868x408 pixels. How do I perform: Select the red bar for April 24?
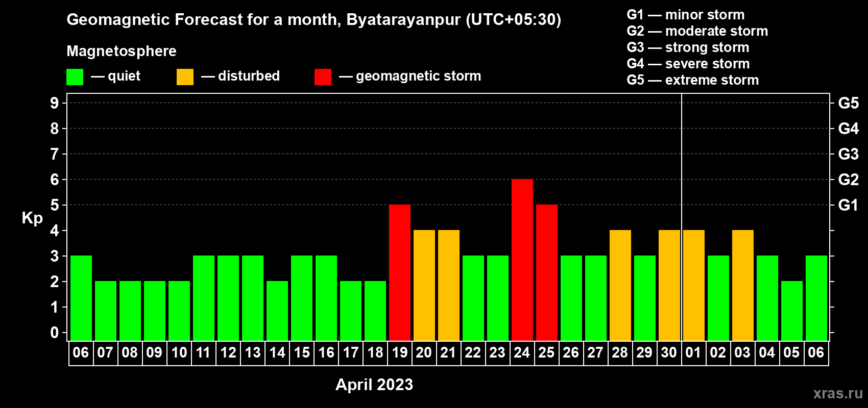click(522, 260)
